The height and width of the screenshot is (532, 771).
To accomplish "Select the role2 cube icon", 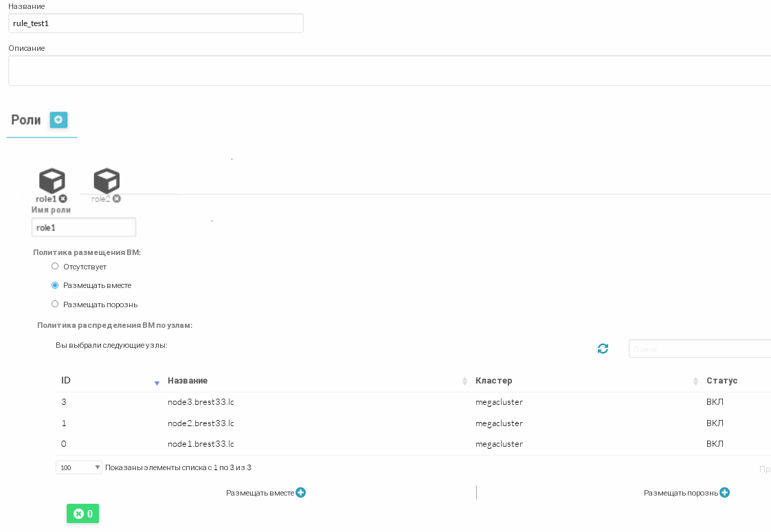I will coord(107,181).
